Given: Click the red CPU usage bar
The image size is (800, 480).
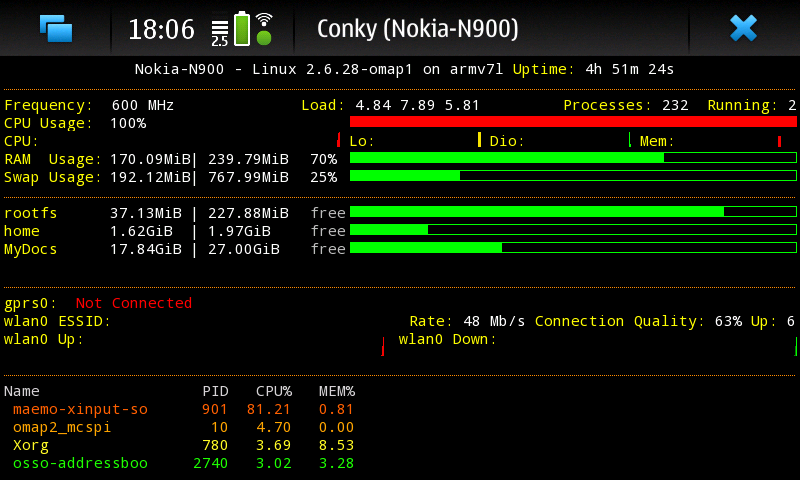Looking at the screenshot, I should point(573,122).
